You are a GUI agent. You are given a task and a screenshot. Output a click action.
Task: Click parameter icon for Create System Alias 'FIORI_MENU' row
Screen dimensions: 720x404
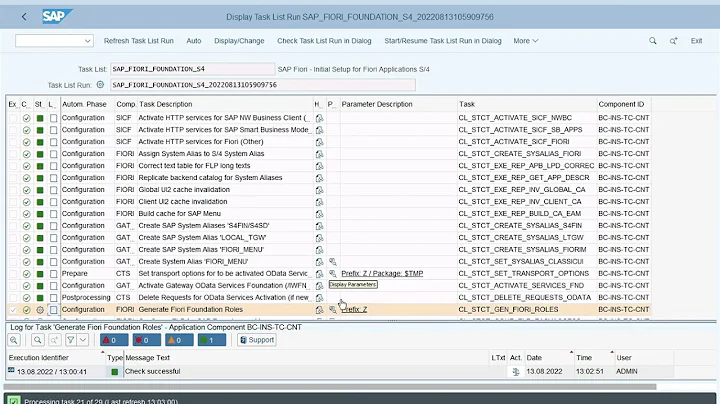click(333, 262)
